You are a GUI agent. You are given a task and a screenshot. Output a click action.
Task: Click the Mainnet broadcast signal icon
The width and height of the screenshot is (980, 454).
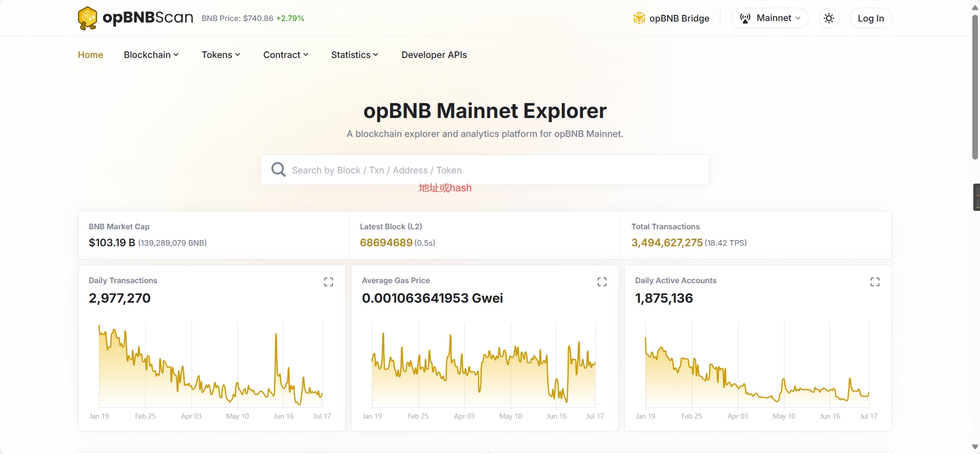(745, 18)
